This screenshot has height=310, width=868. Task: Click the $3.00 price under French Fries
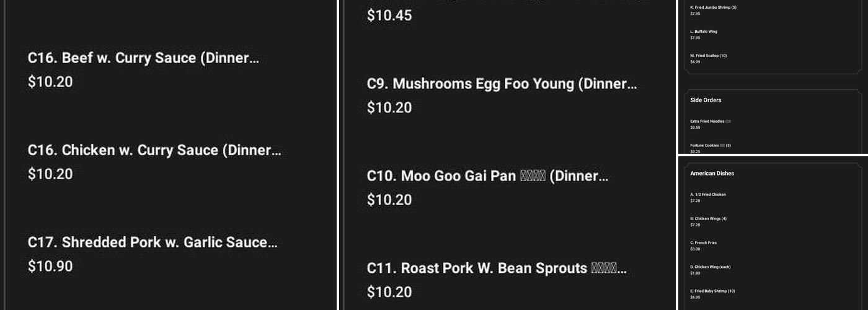[695, 249]
